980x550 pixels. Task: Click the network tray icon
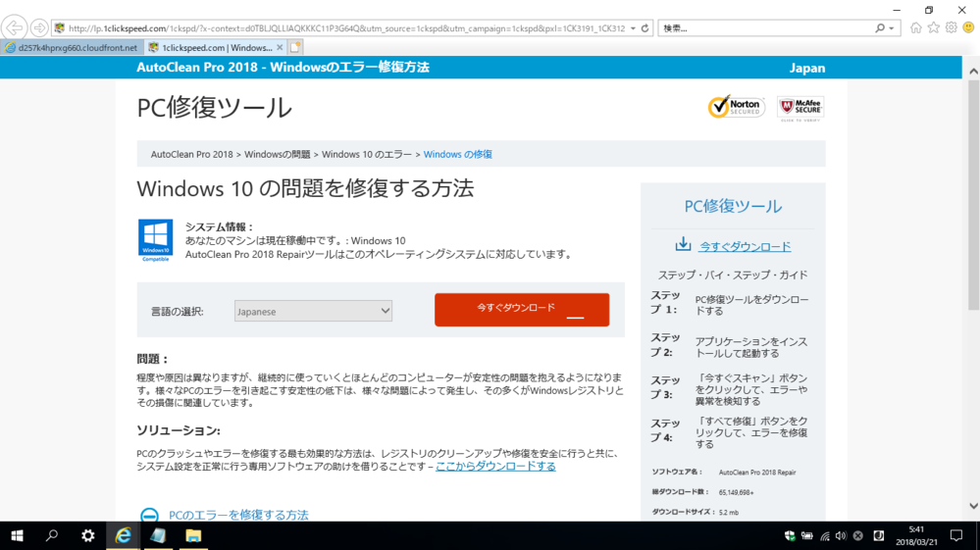825,535
